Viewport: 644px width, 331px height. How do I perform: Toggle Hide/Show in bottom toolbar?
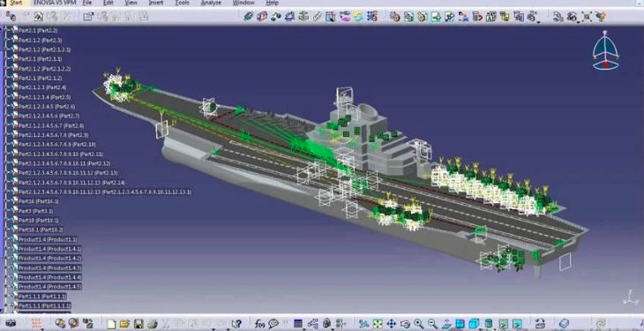(x=504, y=324)
